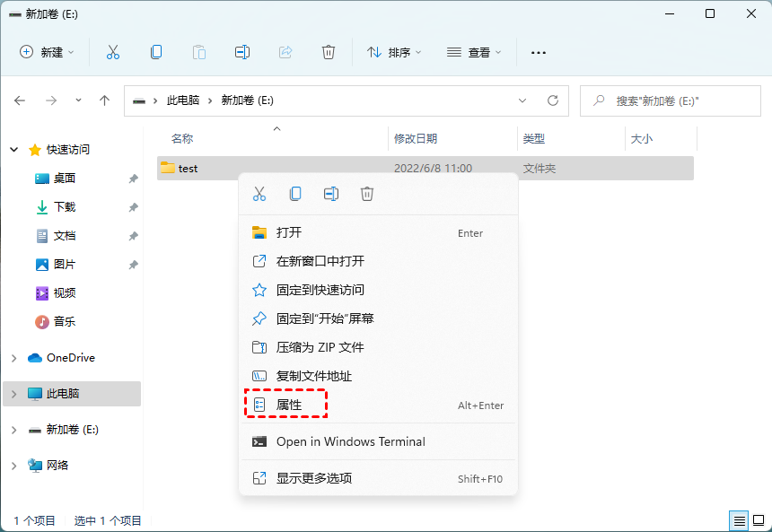Select the Cut icon in the toolbar
This screenshot has height=532, width=772.
click(x=112, y=52)
